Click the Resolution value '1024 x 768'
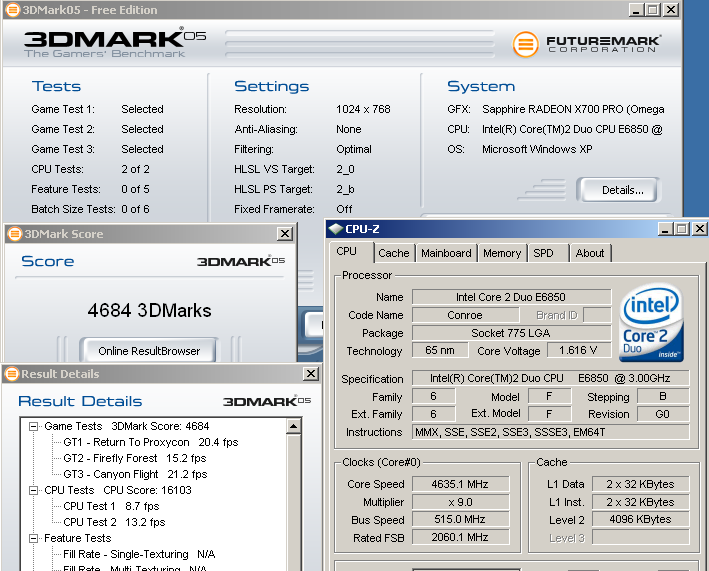Image resolution: width=709 pixels, height=571 pixels. point(363,109)
